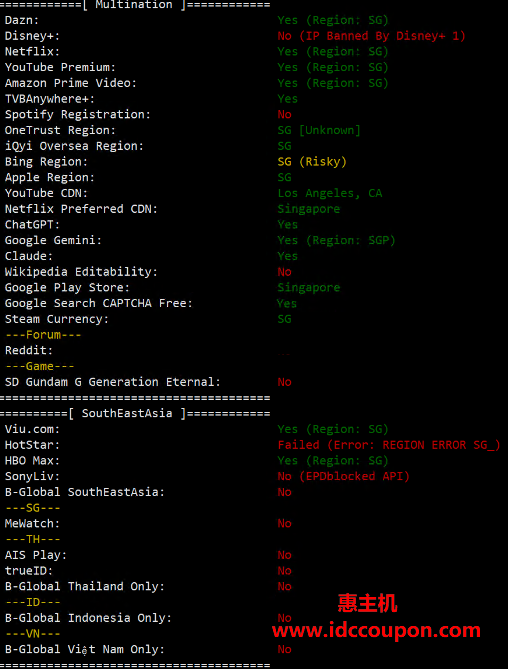Click the Steam Currency SG value
The width and height of the screenshot is (508, 670).
(285, 319)
